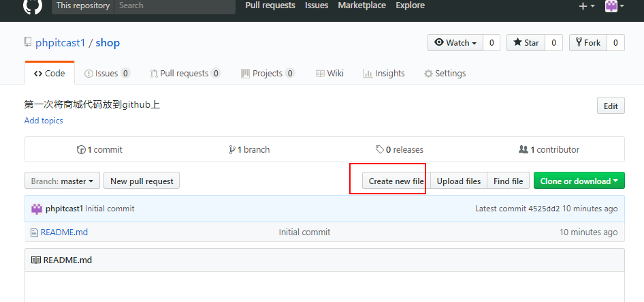644x302 pixels.
Task: Click the commits count with history icon
Action: click(x=99, y=149)
